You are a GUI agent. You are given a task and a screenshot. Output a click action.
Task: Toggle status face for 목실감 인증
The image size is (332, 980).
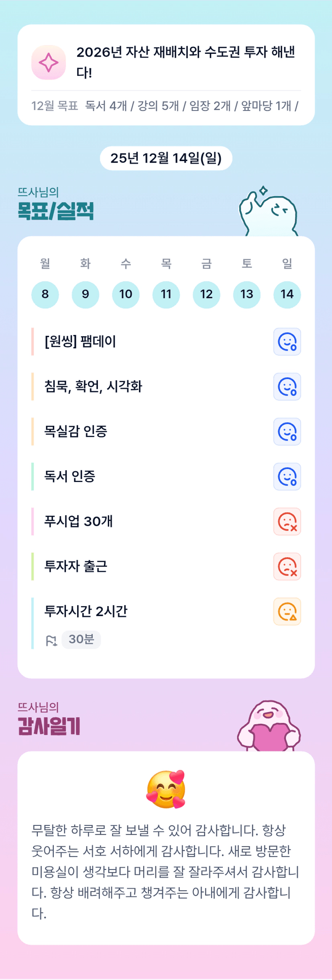click(x=287, y=432)
